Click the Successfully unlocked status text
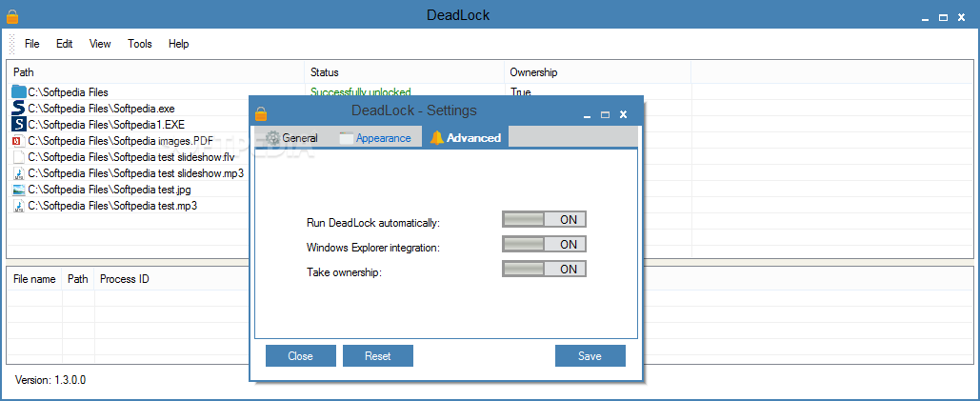 [x=361, y=92]
